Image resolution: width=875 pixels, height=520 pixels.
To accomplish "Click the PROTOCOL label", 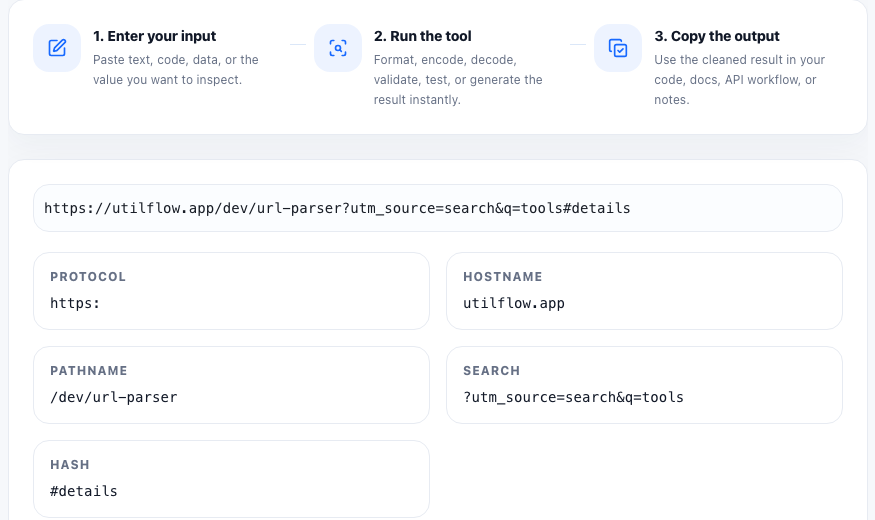I will (88, 277).
